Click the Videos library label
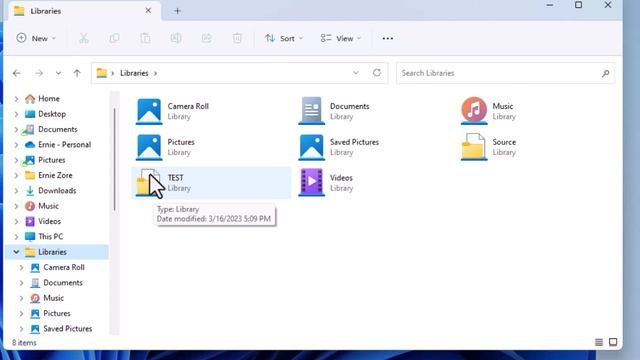 pyautogui.click(x=341, y=178)
